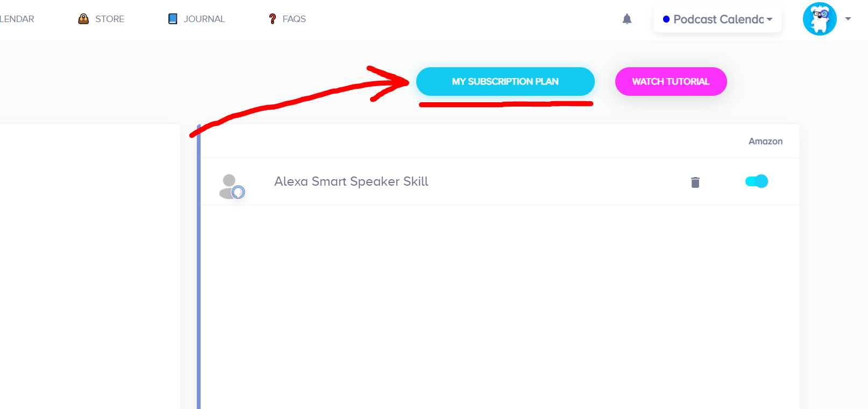This screenshot has width=868, height=409.
Task: Select the FAQS menu label
Action: coord(294,19)
